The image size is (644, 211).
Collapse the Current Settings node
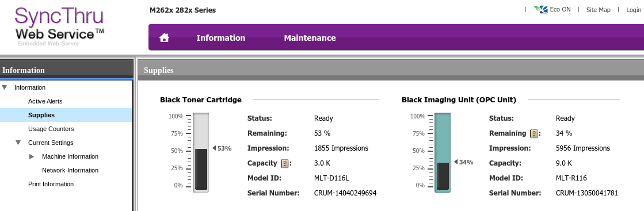pyautogui.click(x=18, y=143)
